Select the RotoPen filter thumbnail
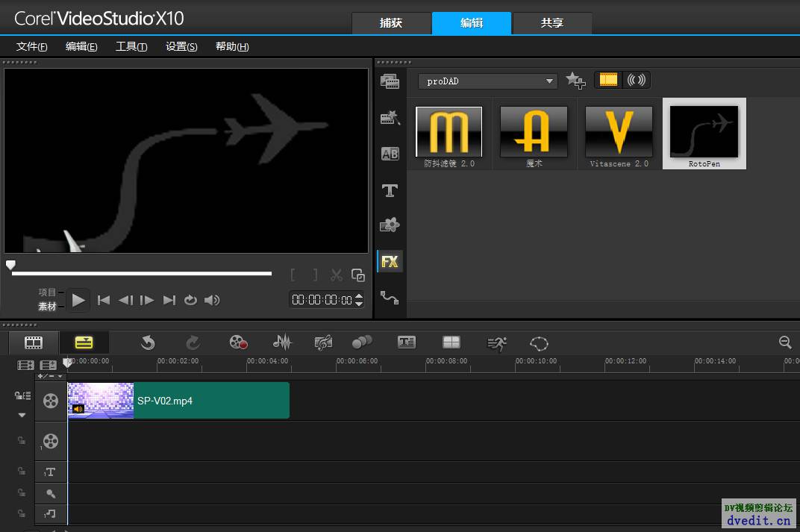This screenshot has height=532, width=800. (704, 134)
